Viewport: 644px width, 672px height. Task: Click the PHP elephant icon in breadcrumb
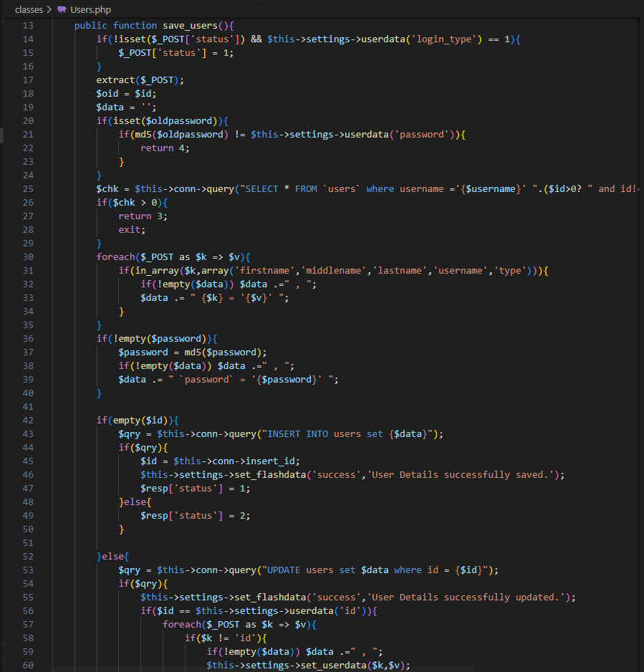[x=62, y=9]
